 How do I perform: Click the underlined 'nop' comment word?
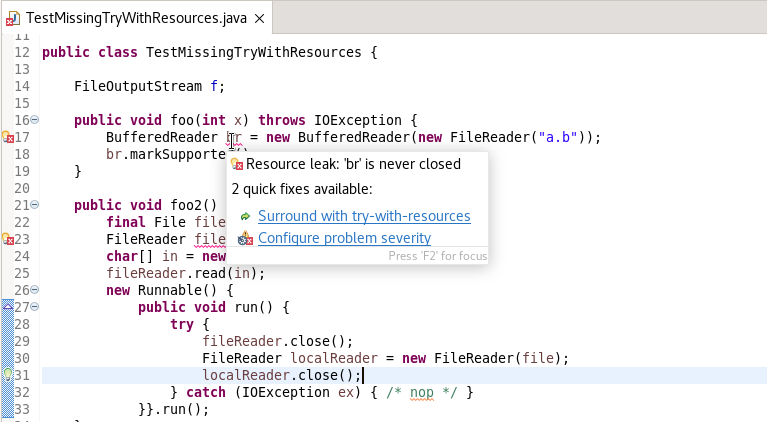pyautogui.click(x=422, y=393)
